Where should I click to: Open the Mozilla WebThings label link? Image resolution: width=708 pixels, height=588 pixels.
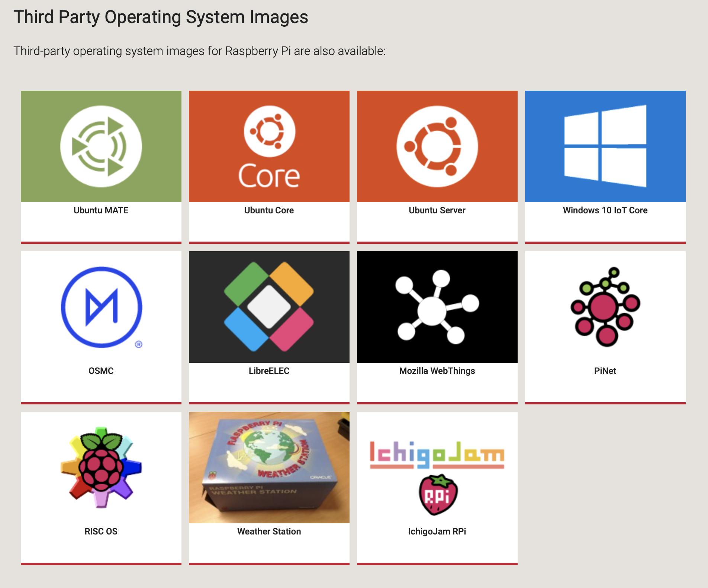pos(437,371)
